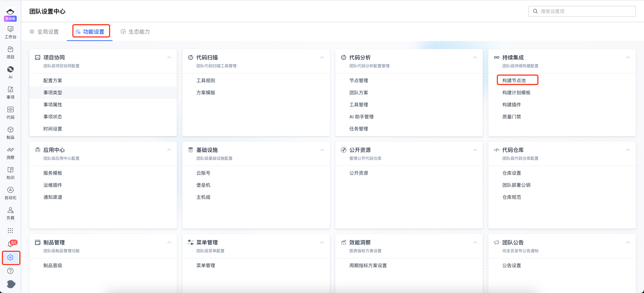Open the 构建节点池 link
The width and height of the screenshot is (644, 293).
click(514, 80)
